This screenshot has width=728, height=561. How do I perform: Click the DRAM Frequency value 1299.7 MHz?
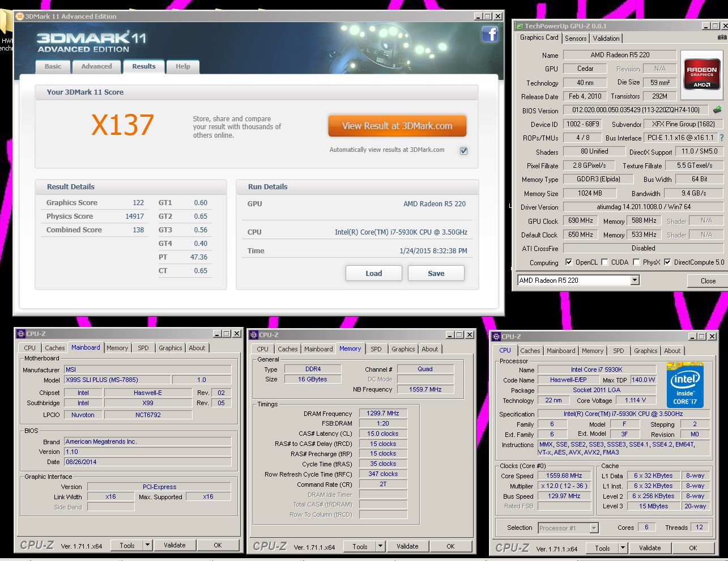[383, 413]
